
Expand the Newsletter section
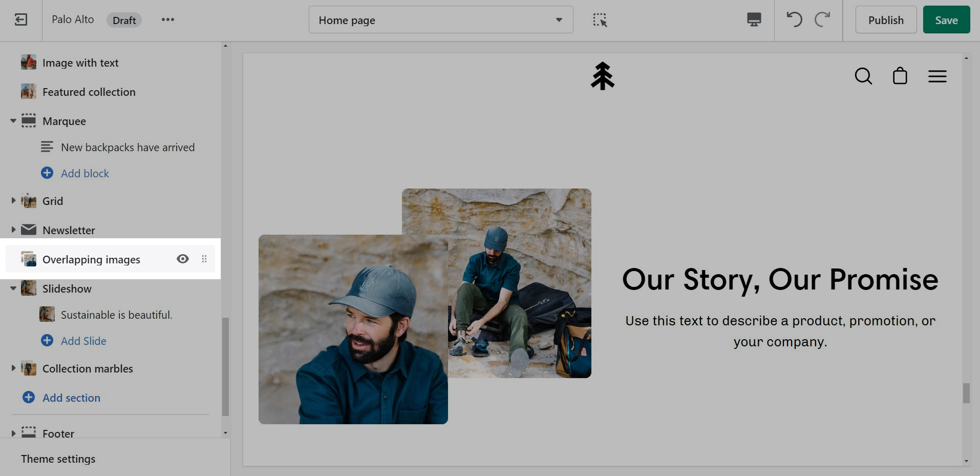tap(13, 230)
